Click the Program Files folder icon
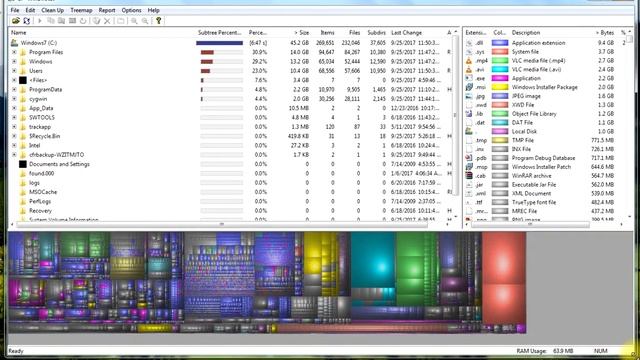This screenshot has height=360, width=640. (x=23, y=52)
